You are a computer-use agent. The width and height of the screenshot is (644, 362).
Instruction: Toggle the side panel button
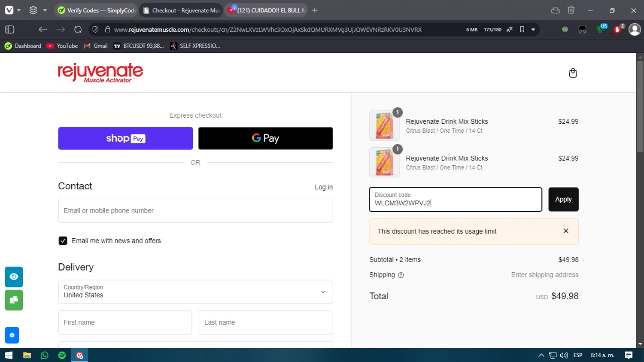click(x=9, y=30)
